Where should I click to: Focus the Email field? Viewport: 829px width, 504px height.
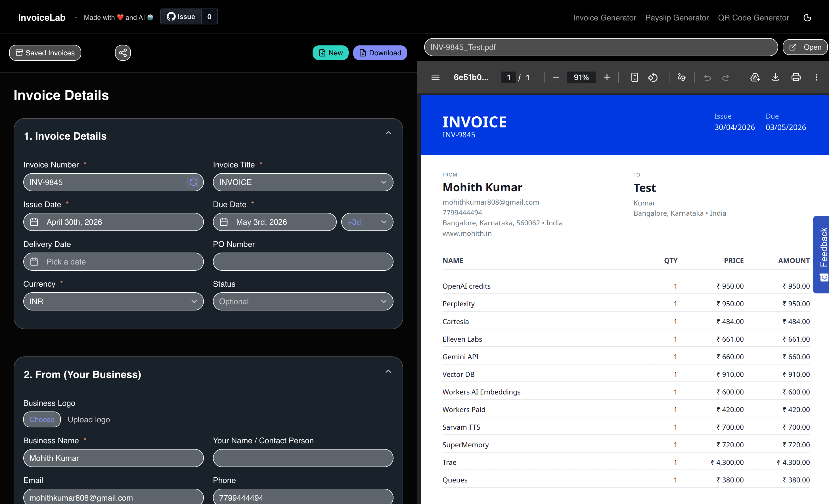(x=113, y=497)
